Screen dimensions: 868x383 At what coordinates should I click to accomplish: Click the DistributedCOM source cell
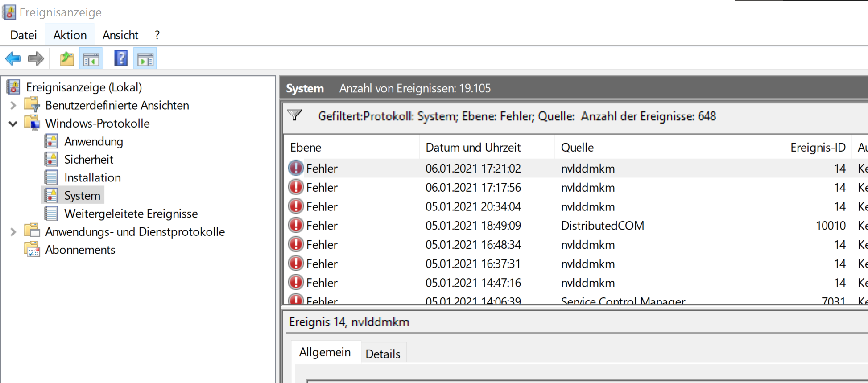click(602, 226)
